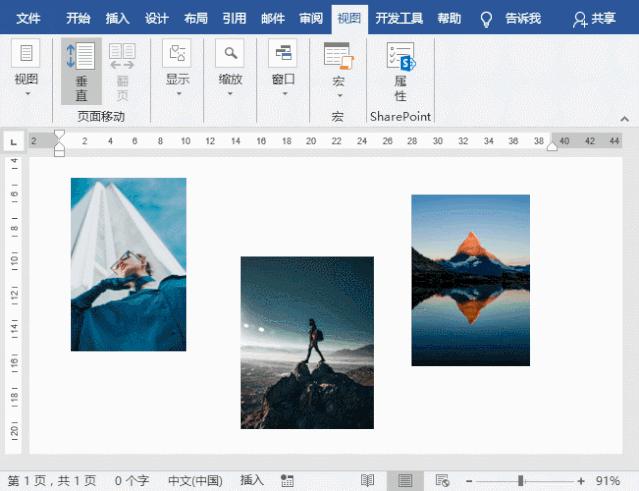639x491 pixels.
Task: Click the zoom out minus button
Action: click(x=469, y=481)
